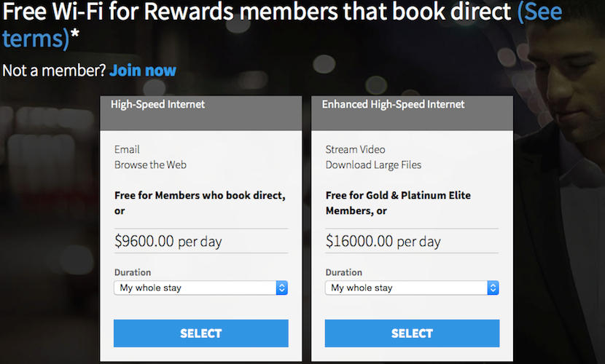Click the 'High-Speed Internet' card header
The image size is (605, 364).
[x=157, y=104]
